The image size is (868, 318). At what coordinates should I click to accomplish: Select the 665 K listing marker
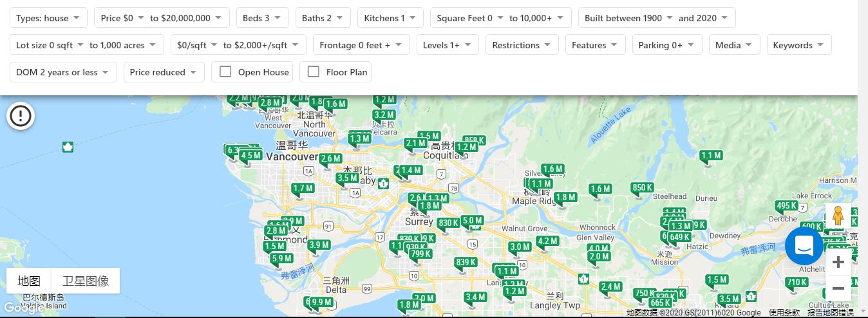[660, 303]
